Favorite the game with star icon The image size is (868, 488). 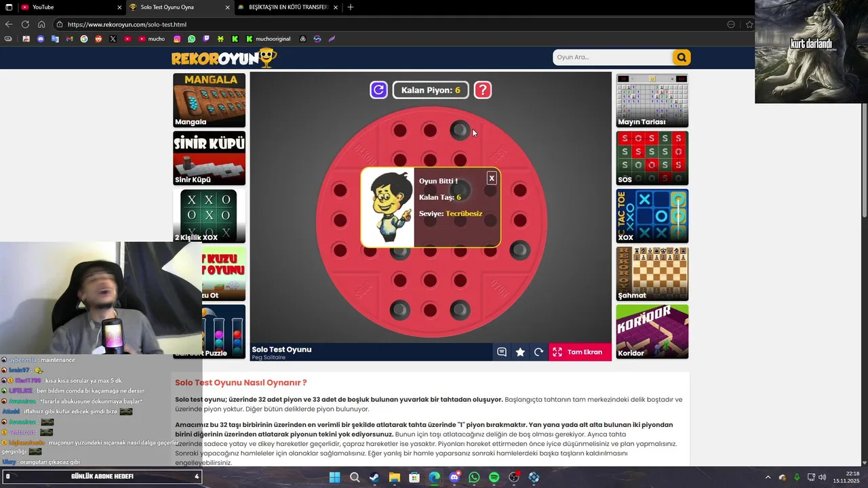pos(520,352)
